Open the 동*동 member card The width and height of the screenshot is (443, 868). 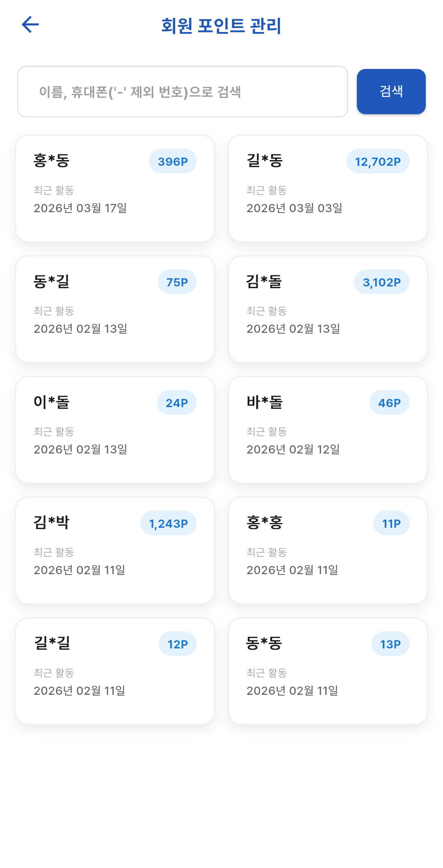point(328,671)
